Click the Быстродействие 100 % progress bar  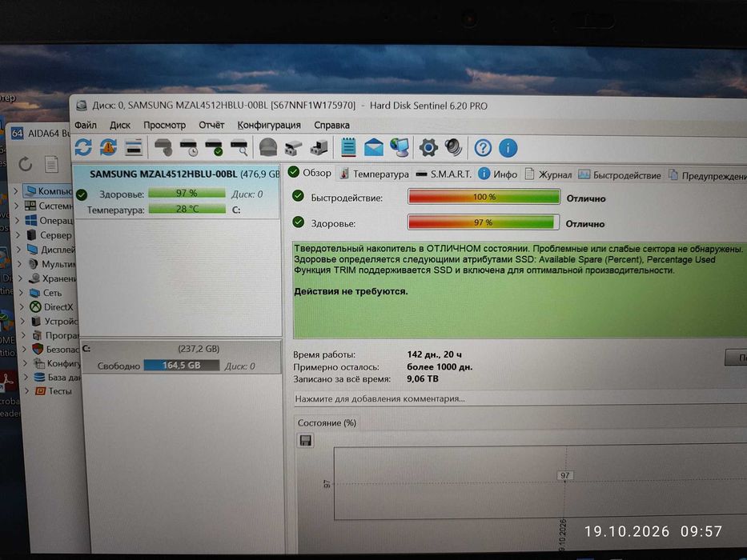(484, 197)
